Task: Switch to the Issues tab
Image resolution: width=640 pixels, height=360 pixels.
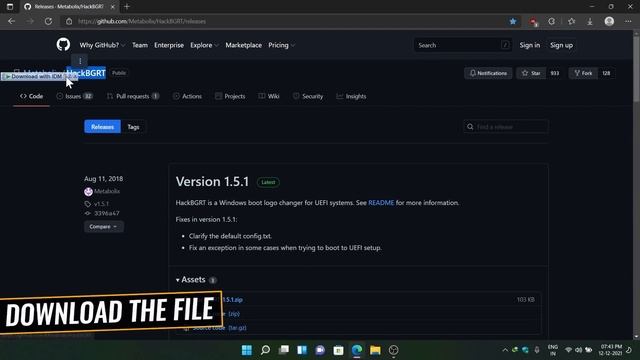Action: point(75,96)
